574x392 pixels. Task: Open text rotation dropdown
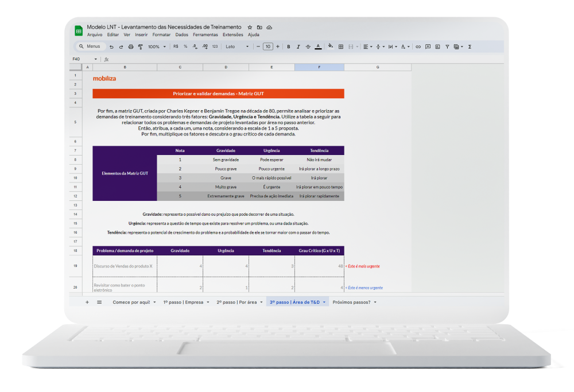tap(405, 47)
